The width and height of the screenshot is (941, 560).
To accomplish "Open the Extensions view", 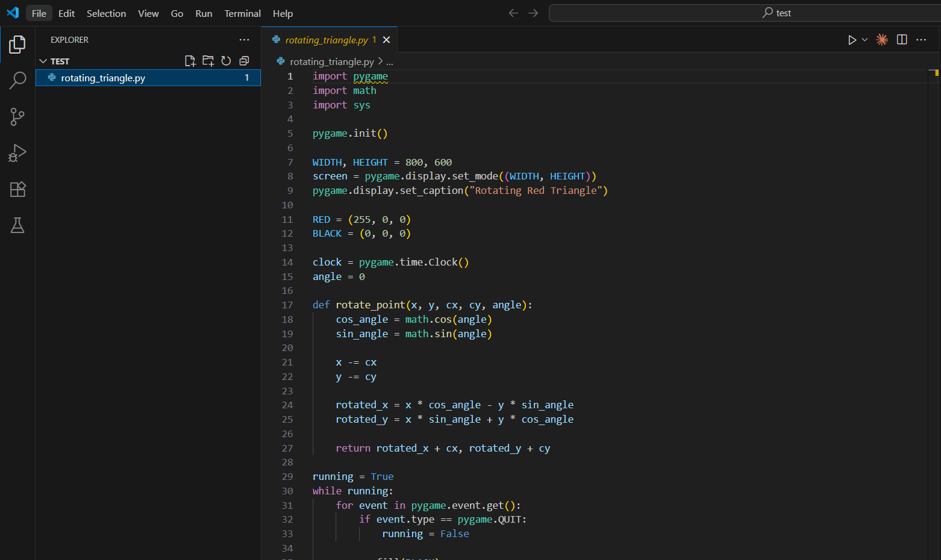I will (x=17, y=189).
